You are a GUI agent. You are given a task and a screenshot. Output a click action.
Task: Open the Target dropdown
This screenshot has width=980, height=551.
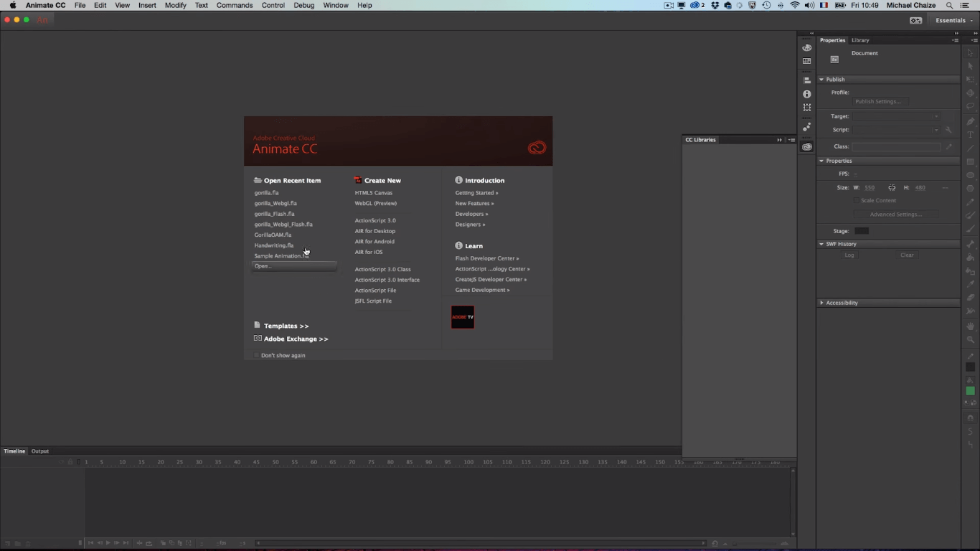click(x=896, y=116)
